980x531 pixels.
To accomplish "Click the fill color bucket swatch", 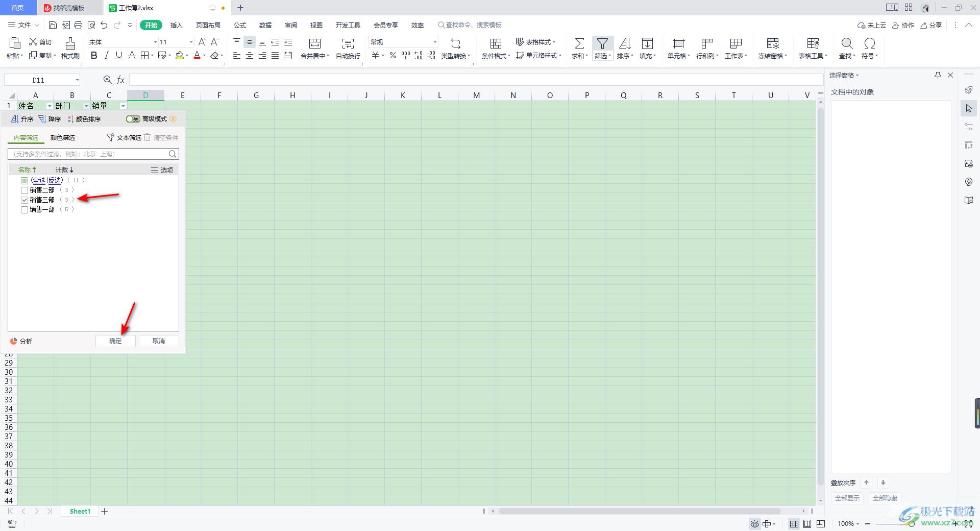I will coord(180,56).
